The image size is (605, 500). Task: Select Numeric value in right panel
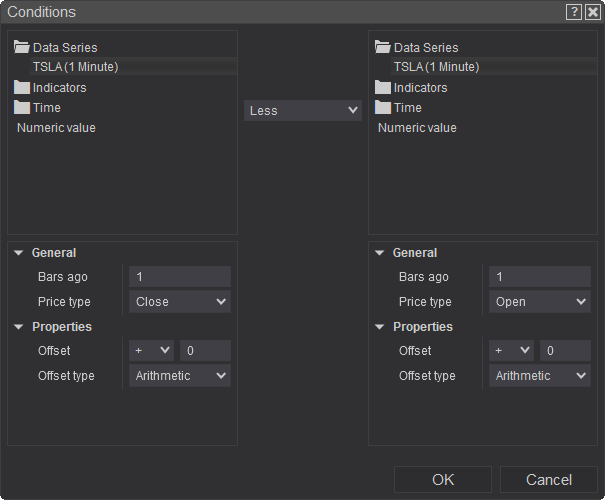click(x=417, y=128)
